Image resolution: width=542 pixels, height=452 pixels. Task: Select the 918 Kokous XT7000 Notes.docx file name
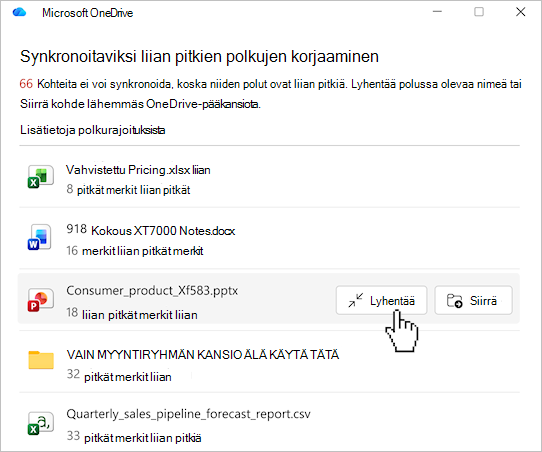coord(151,230)
